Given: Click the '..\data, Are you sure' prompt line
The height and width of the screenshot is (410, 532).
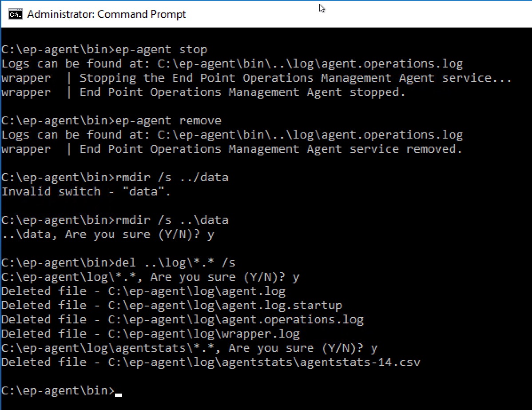Looking at the screenshot, I should pos(108,235).
